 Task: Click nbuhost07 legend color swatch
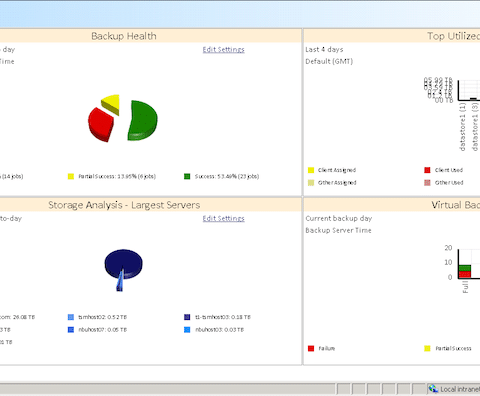[71, 330]
